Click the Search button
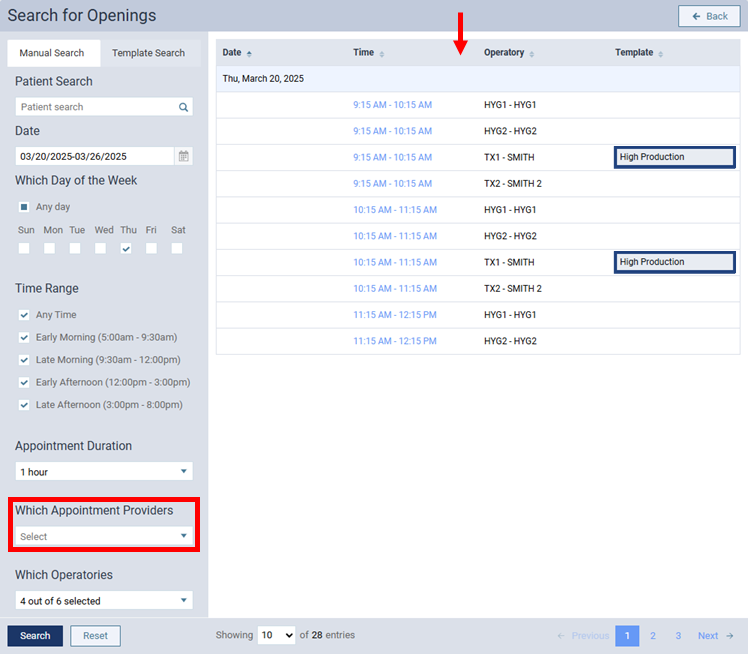 (x=35, y=636)
